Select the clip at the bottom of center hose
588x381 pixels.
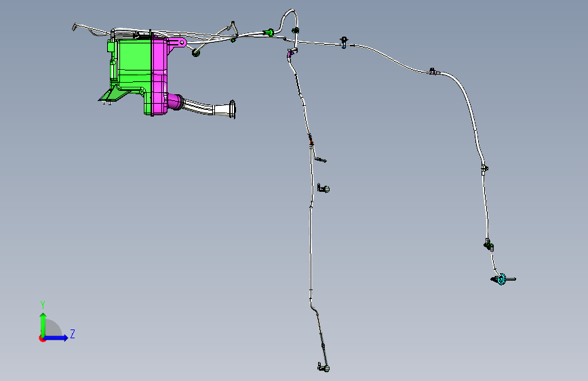324,367
